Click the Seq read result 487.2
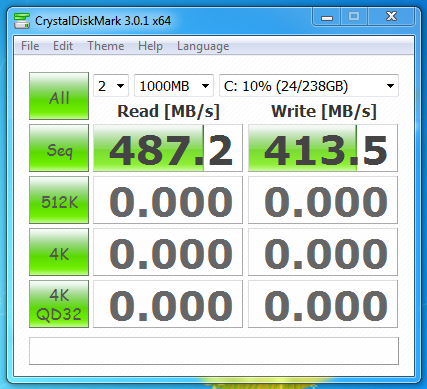 [168, 148]
